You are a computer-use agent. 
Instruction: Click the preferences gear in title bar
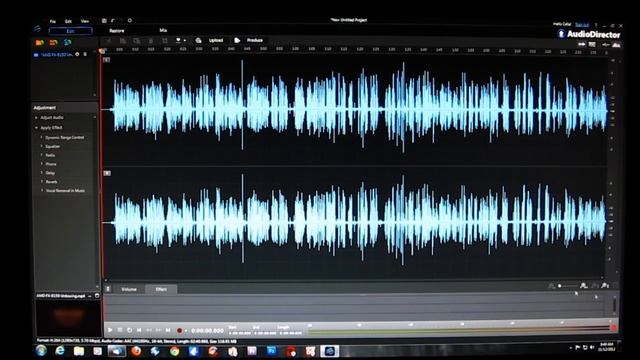pos(130,20)
